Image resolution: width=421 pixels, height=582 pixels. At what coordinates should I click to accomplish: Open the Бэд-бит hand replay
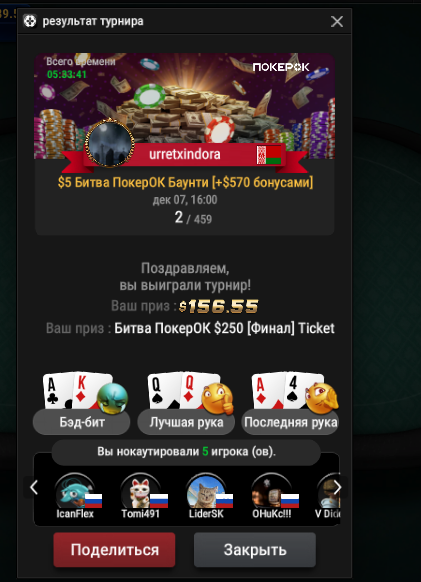(81, 422)
